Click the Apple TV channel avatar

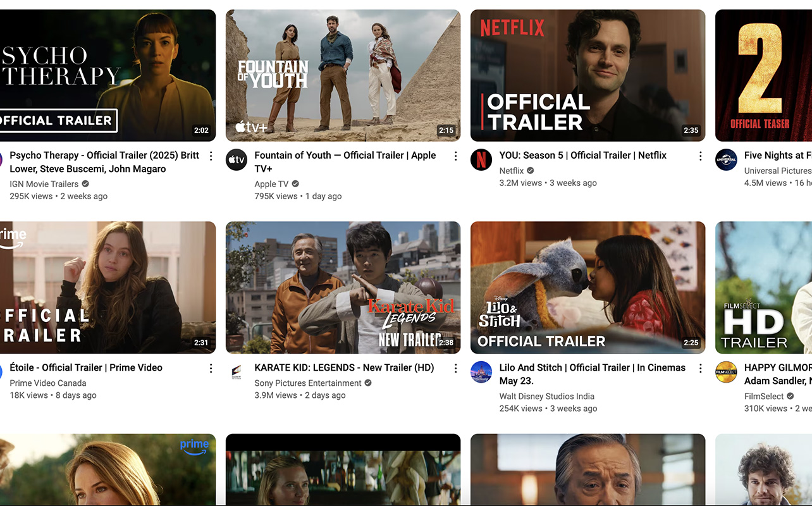point(236,159)
